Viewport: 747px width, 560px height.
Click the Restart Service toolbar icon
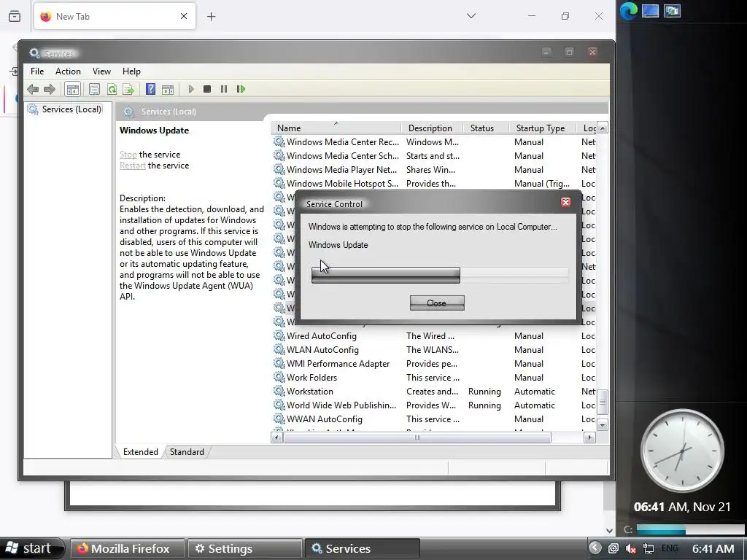coord(241,89)
